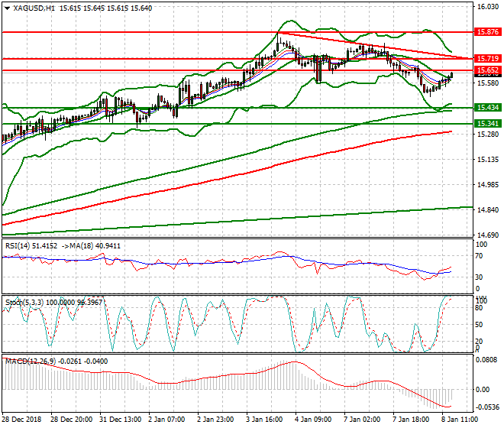This screenshot has width=504, height=428.
Task: Select the 15.876 red price level label
Action: point(488,32)
